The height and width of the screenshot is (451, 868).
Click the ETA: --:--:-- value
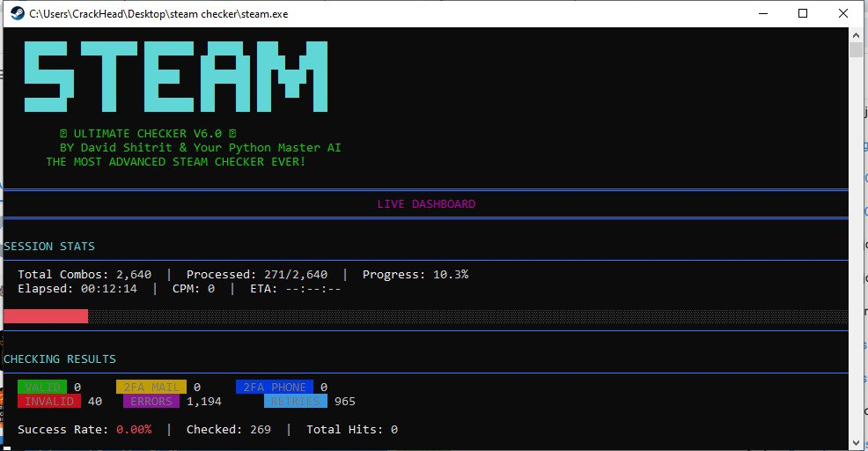295,289
